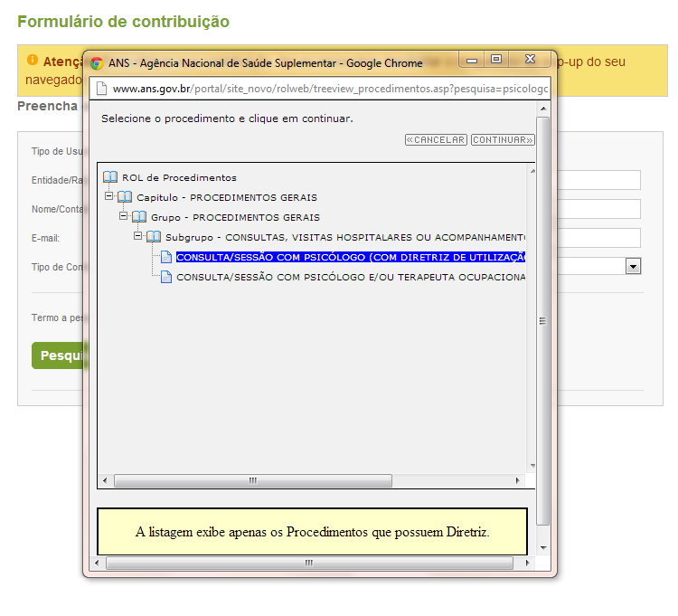Collapse the Subgrupo CONSULTAS node
678x616 pixels.
(138, 236)
